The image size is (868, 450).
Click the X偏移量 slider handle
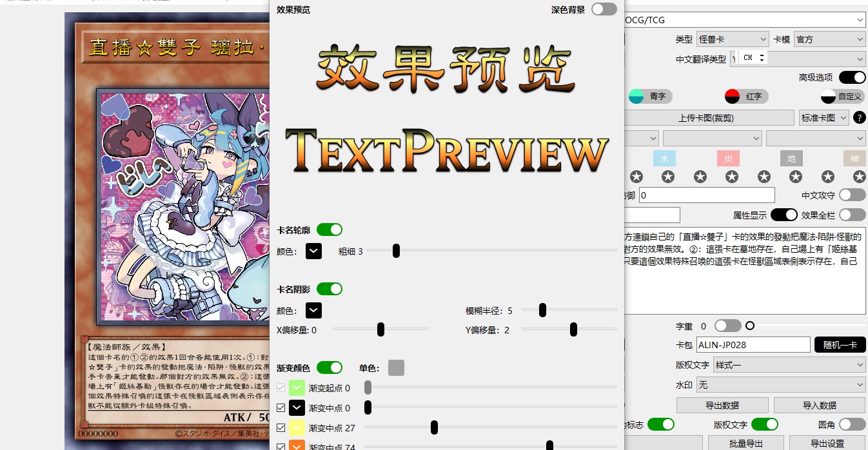380,330
